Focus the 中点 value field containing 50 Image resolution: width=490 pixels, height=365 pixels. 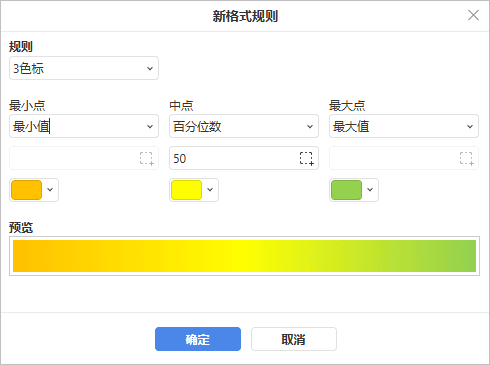pos(244,158)
